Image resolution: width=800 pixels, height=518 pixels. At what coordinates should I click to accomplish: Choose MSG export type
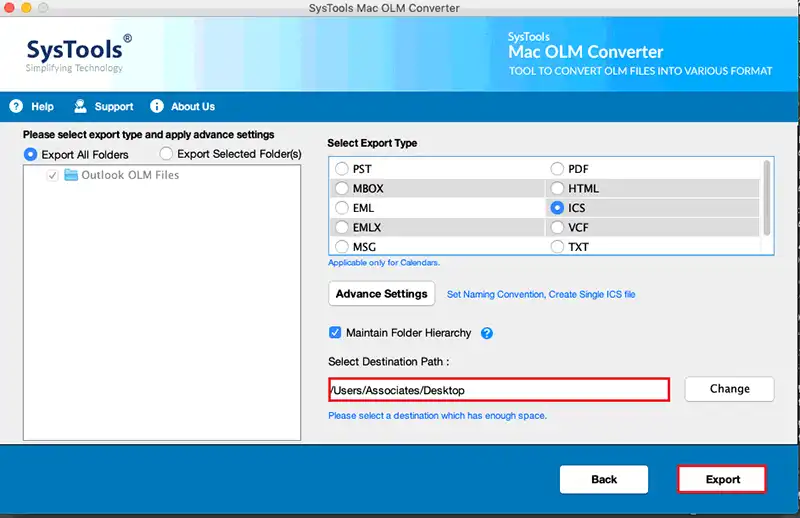[x=342, y=246]
